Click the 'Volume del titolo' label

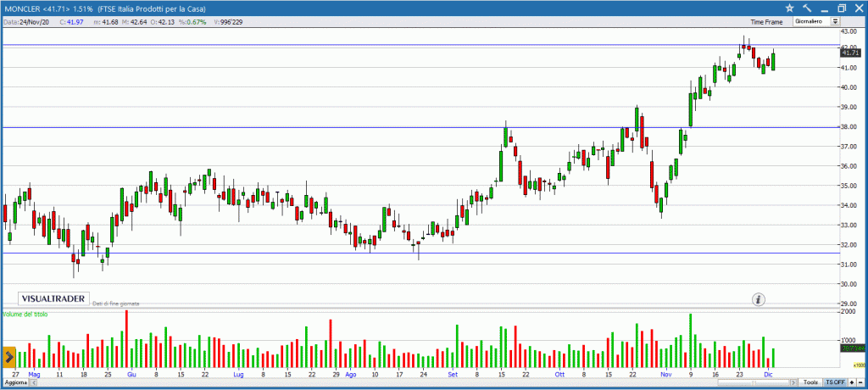pyautogui.click(x=25, y=314)
